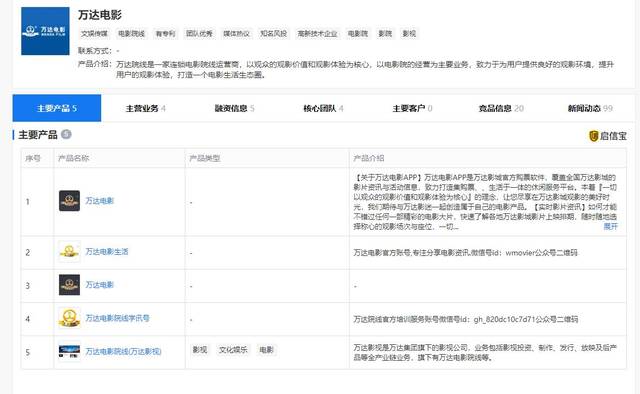The image size is (640, 394).
Task: Open the 新闻动态 tab
Action: tap(590, 108)
